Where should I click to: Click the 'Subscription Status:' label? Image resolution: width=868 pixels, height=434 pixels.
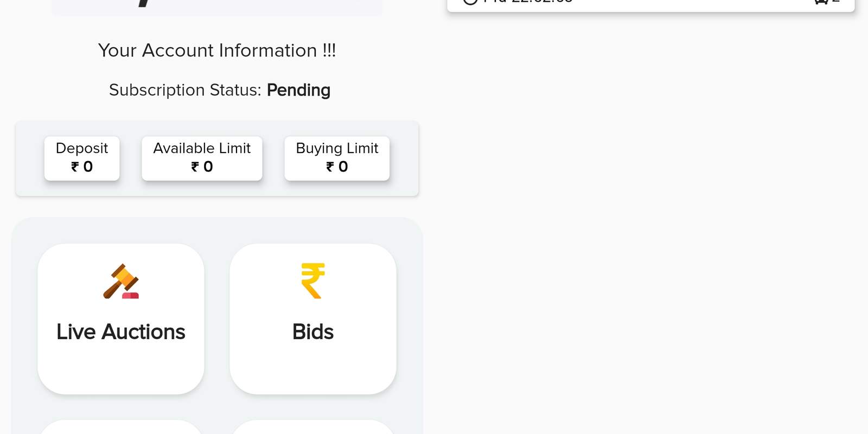(x=185, y=90)
